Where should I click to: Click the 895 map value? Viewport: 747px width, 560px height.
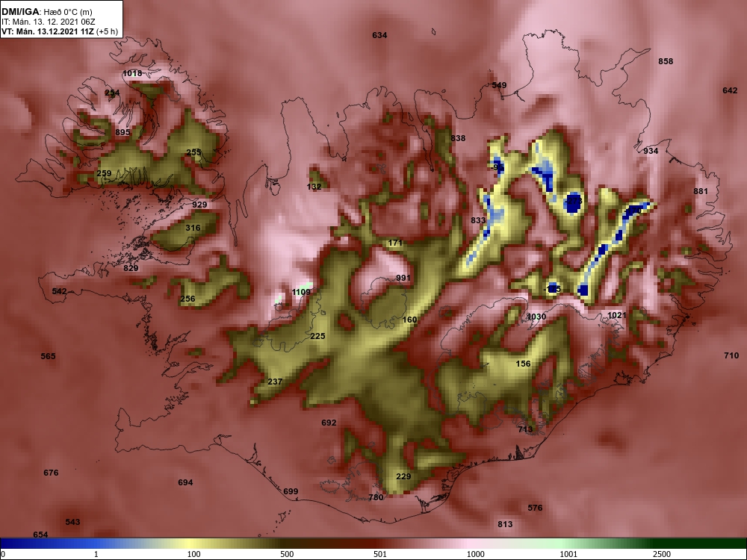tap(123, 132)
